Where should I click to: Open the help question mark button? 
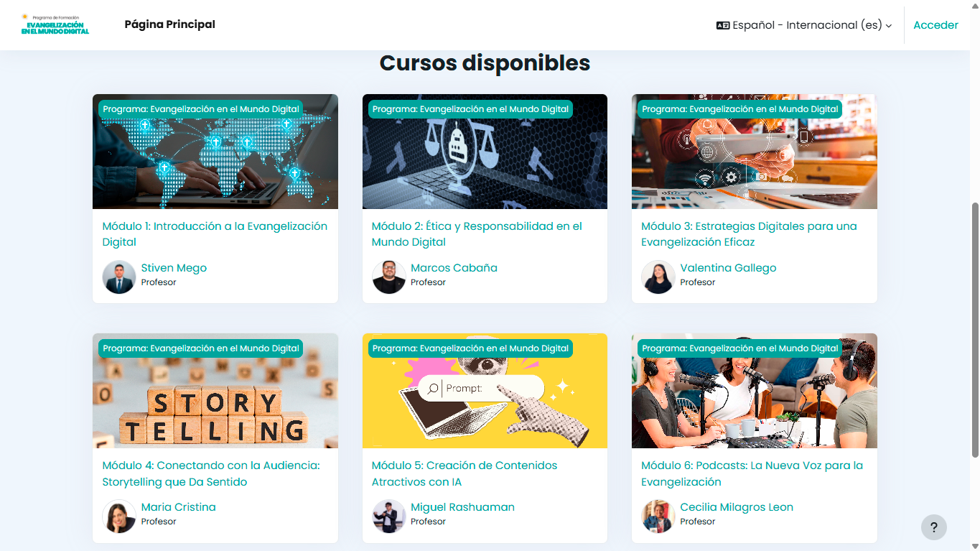(934, 527)
